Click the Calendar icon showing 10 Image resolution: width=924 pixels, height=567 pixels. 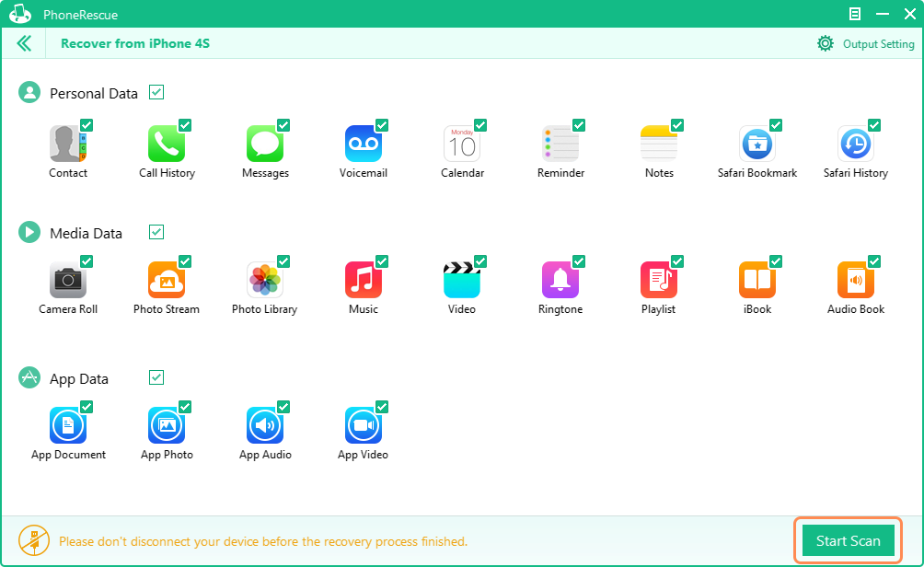[x=461, y=144]
